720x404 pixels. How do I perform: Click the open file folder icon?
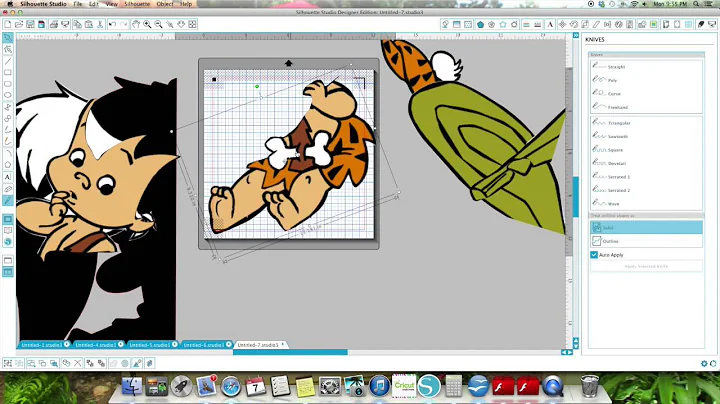point(19,24)
